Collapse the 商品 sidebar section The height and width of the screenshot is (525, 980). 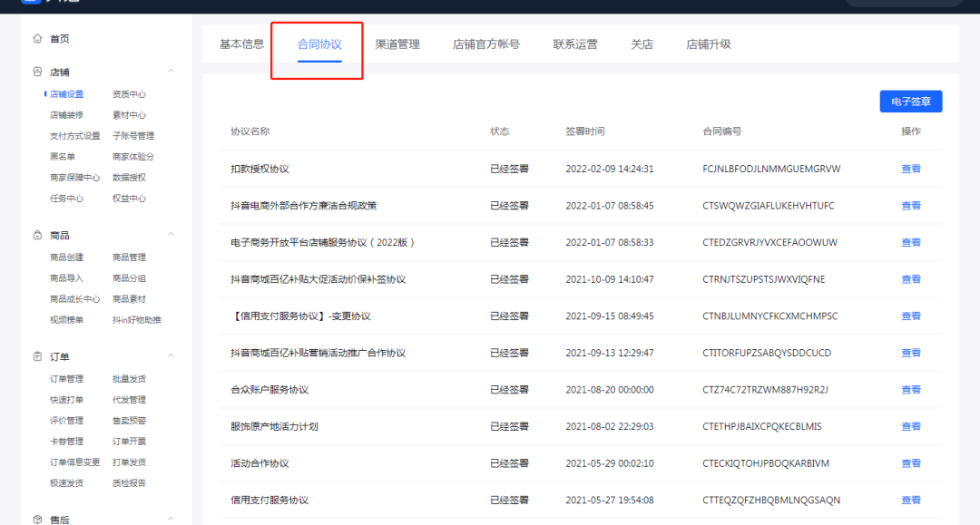click(x=171, y=234)
